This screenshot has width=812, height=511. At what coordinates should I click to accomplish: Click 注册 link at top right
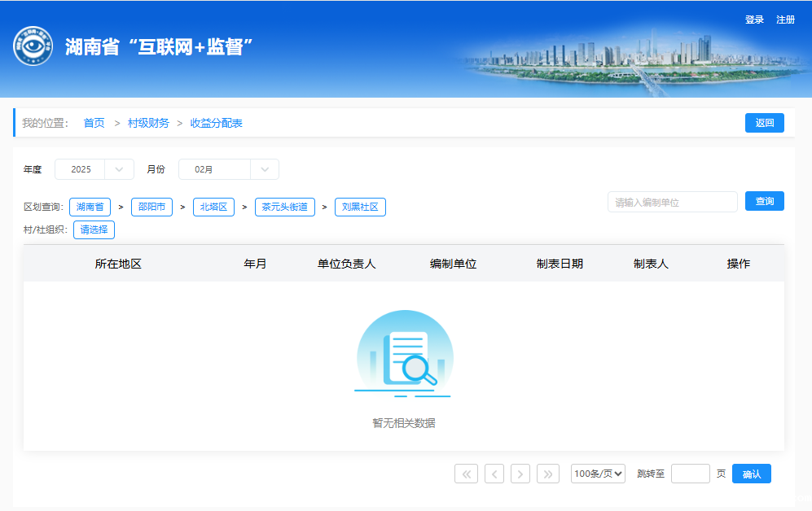[785, 20]
